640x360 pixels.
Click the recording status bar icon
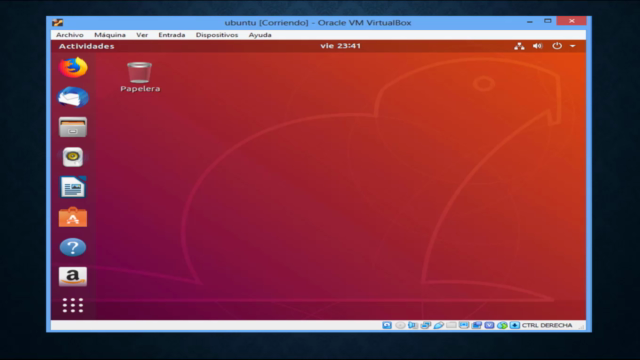click(x=476, y=325)
